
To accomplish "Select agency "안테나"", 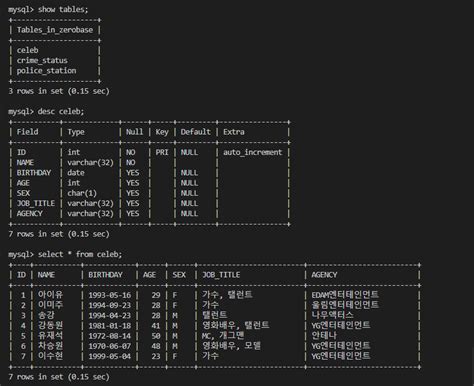I will [x=324, y=336].
